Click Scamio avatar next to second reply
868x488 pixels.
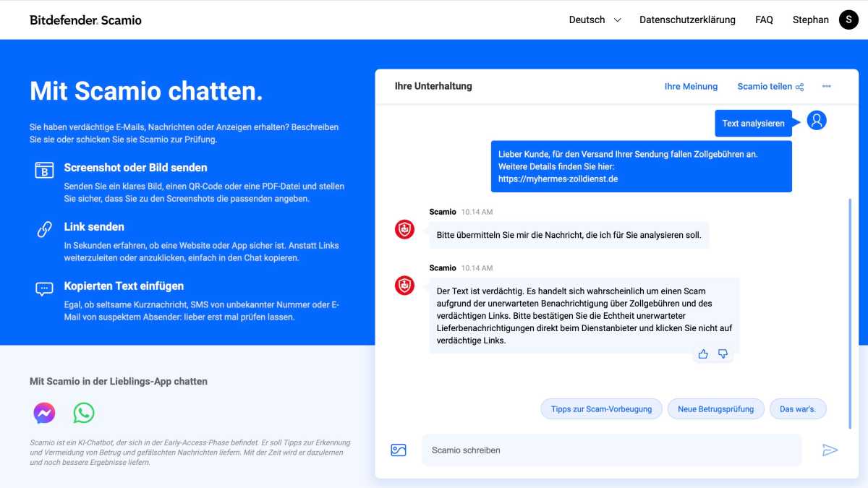[404, 285]
